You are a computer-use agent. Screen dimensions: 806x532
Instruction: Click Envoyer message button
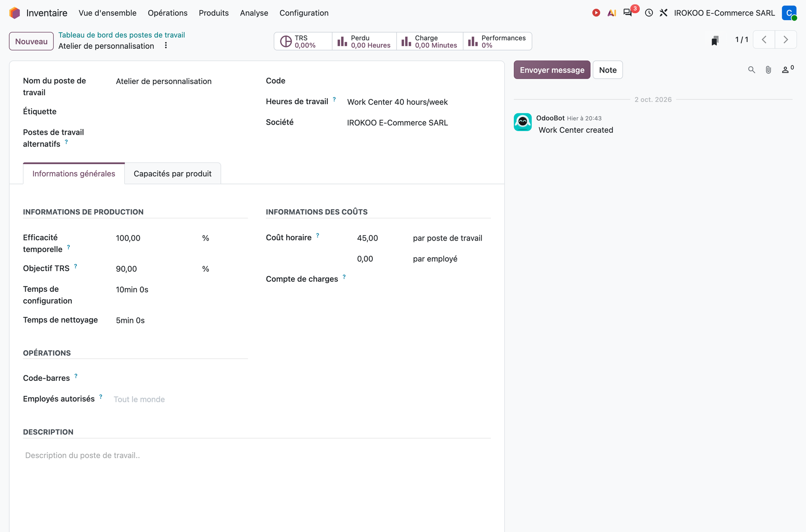552,70
